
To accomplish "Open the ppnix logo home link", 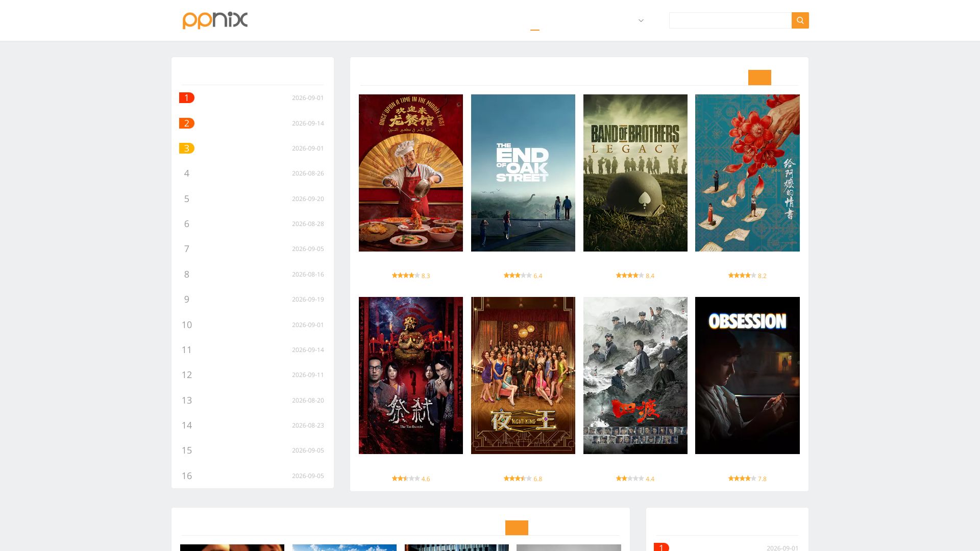I will click(215, 20).
